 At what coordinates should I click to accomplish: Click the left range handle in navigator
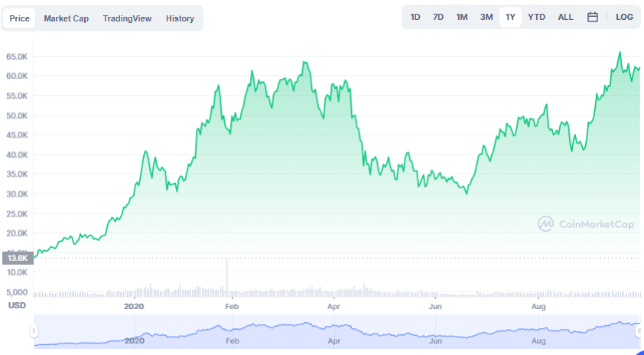pyautogui.click(x=34, y=331)
